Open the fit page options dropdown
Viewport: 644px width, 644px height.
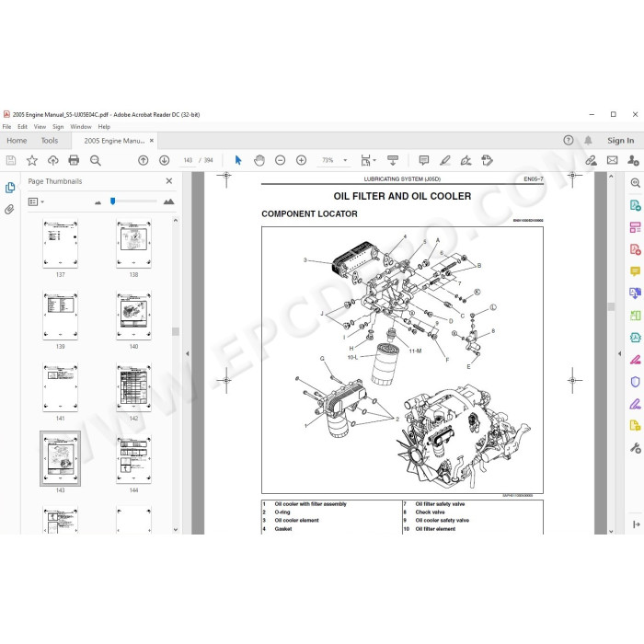pyautogui.click(x=368, y=160)
